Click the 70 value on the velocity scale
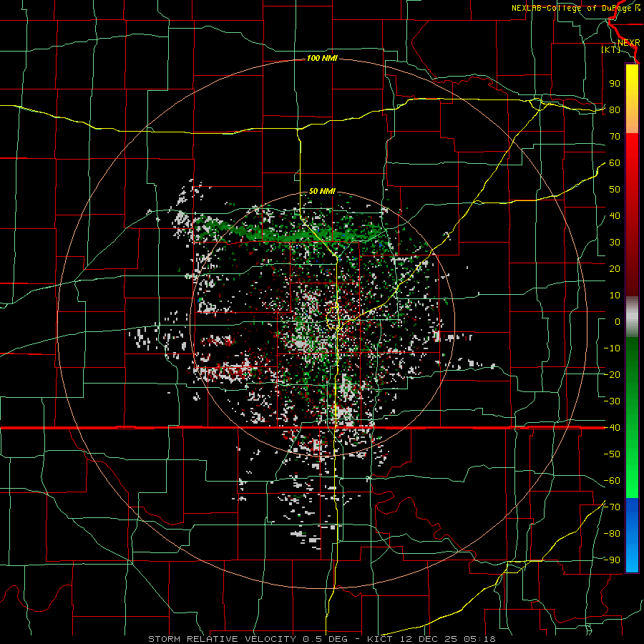Screen dimensions: 644x644 point(615,137)
